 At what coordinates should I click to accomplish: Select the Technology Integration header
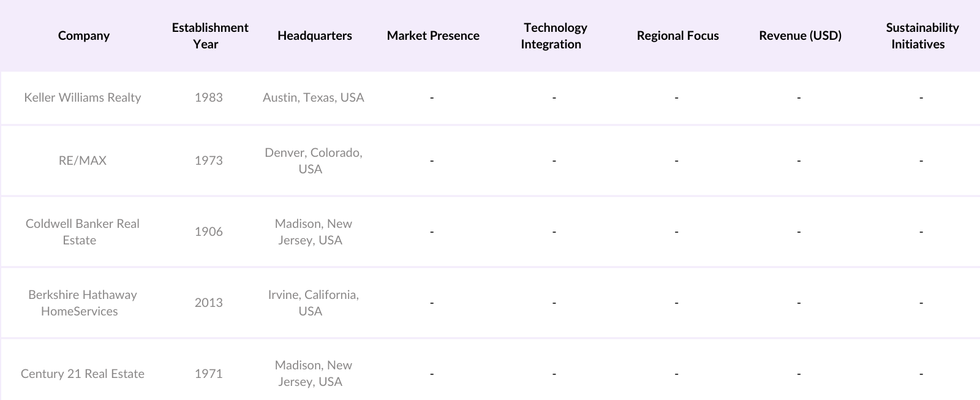554,36
